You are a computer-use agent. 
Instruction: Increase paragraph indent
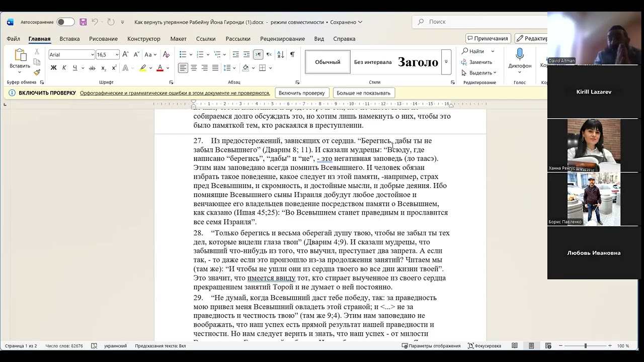click(x=247, y=54)
